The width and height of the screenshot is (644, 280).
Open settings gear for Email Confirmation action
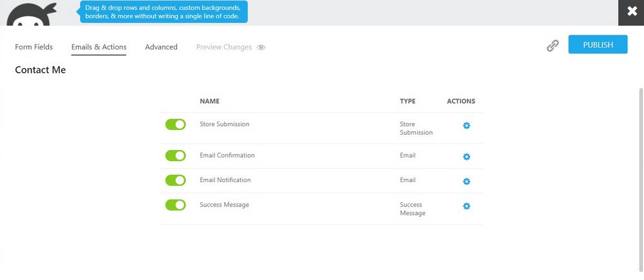(466, 157)
